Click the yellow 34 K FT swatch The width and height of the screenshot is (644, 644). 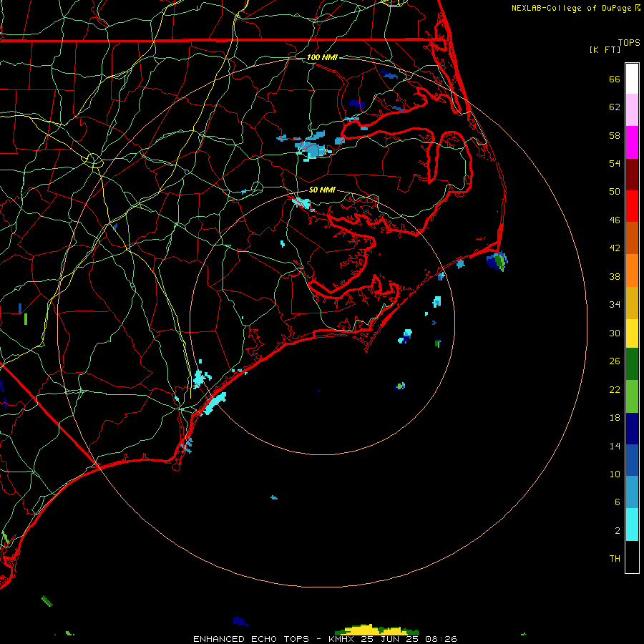point(632,333)
